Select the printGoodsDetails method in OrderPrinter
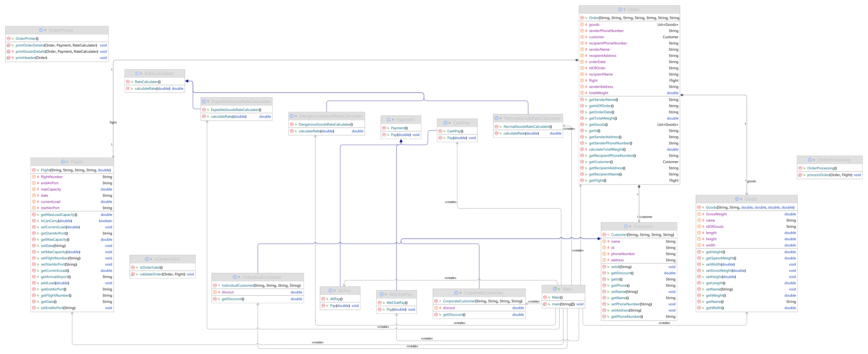Viewport: 868px width, 354px height. point(57,52)
